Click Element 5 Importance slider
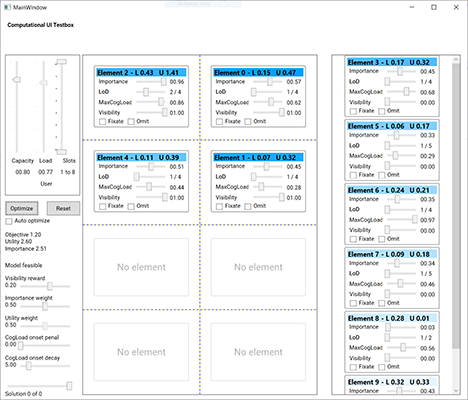Image resolution: width=468 pixels, height=400 pixels. tap(400, 135)
